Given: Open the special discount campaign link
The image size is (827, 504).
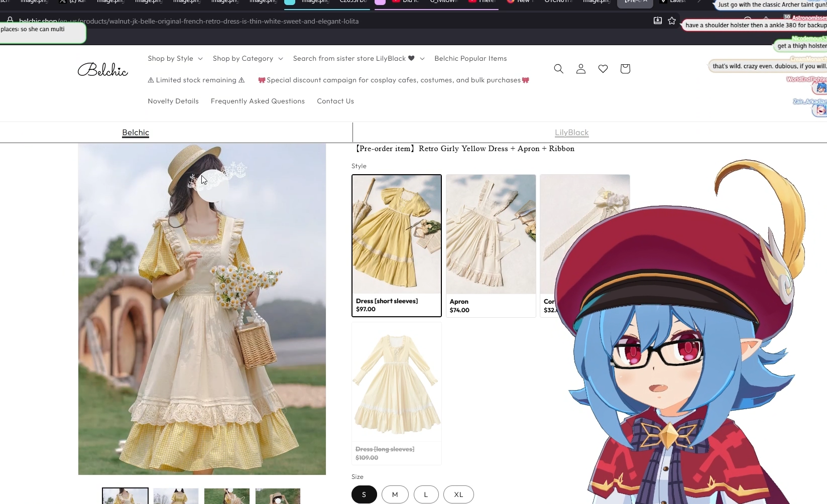Looking at the screenshot, I should [394, 80].
